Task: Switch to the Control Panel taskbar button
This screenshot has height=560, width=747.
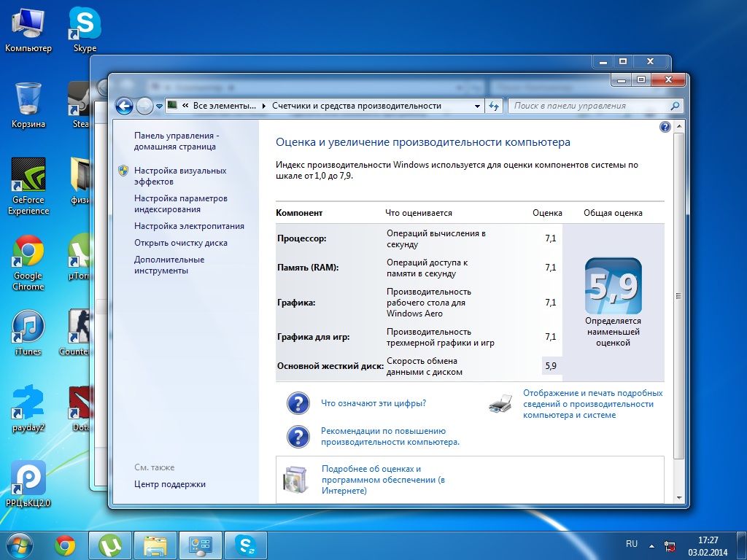Action: [201, 545]
